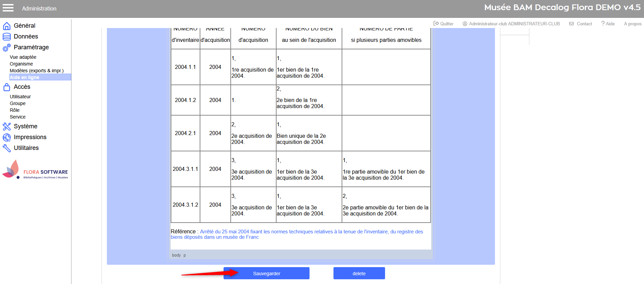Click the Utilitaires wrench icon

click(6, 148)
